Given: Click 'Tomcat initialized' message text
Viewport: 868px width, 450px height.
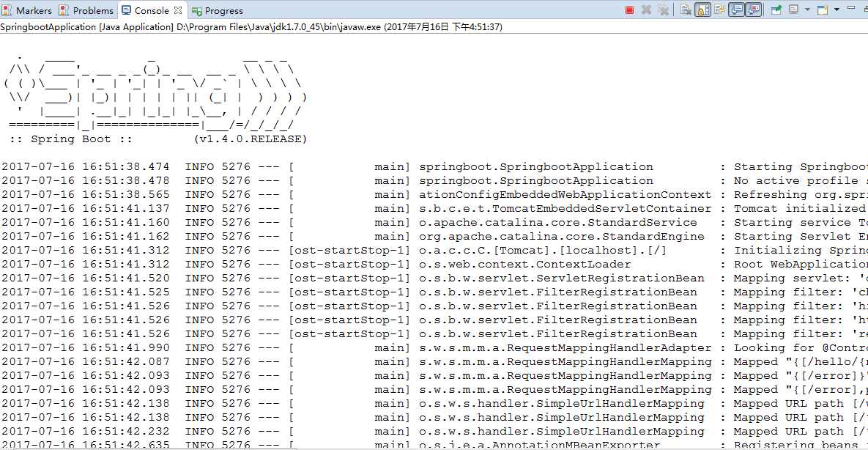Looking at the screenshot, I should click(x=799, y=208).
